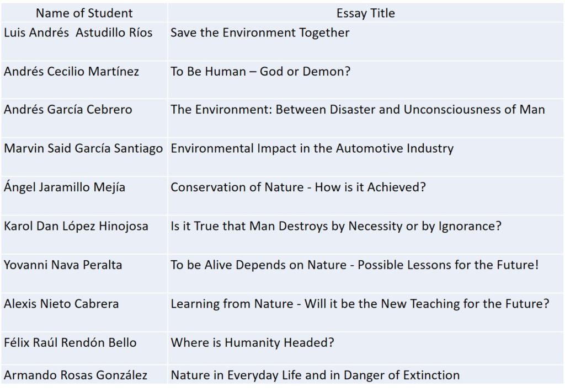The height and width of the screenshot is (392, 565).
Task: Click the "Where is Humanity Headed?" essay title
Action: [x=252, y=342]
